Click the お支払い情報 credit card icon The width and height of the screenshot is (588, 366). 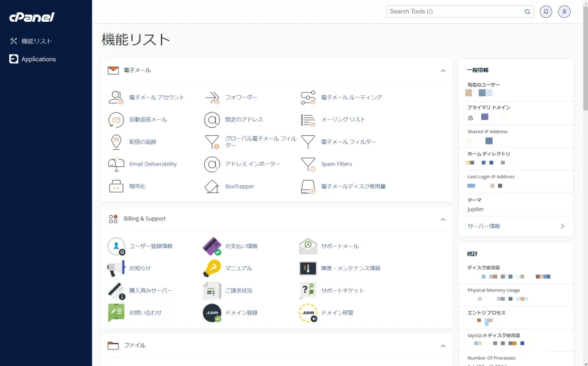[212, 246]
